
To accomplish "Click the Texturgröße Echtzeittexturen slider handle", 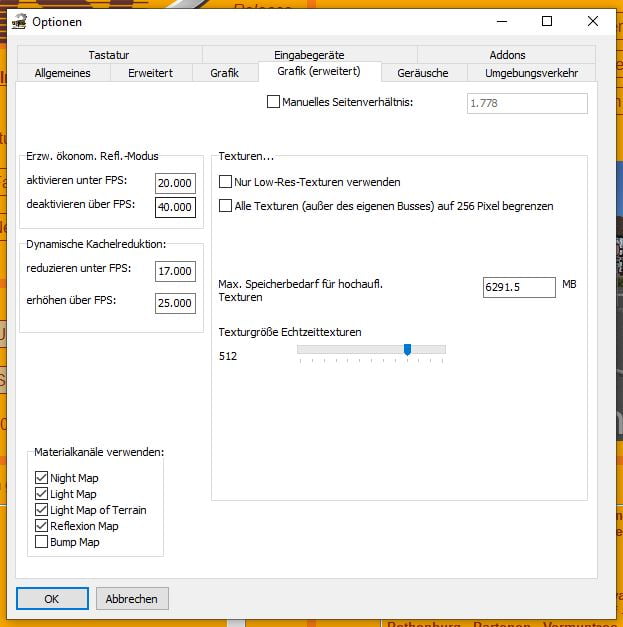I will (x=407, y=349).
